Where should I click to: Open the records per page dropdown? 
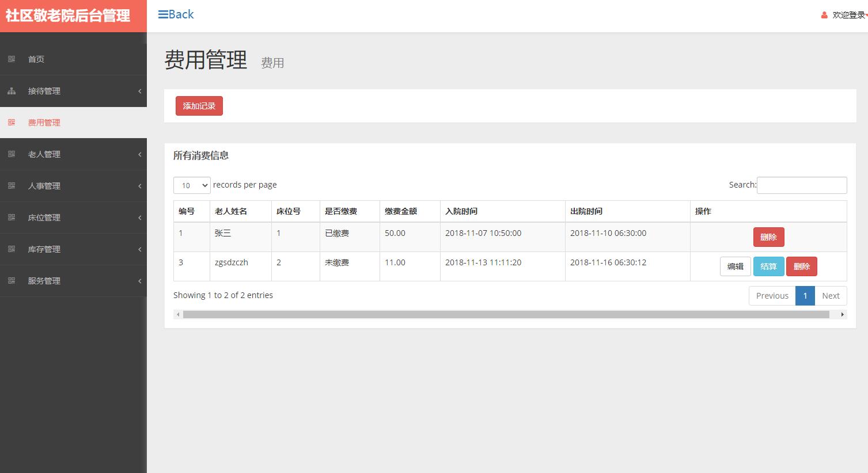tap(191, 185)
